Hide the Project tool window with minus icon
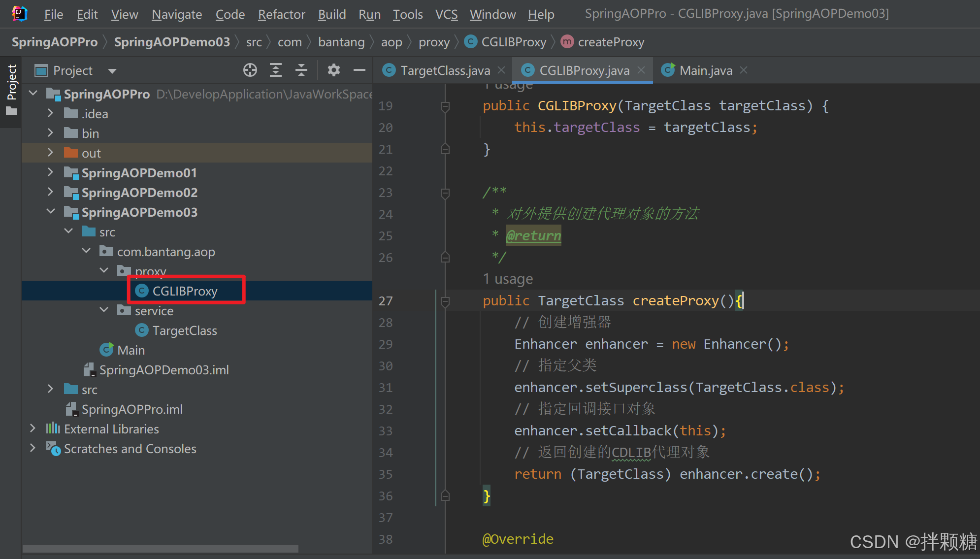The image size is (980, 559). 359,70
